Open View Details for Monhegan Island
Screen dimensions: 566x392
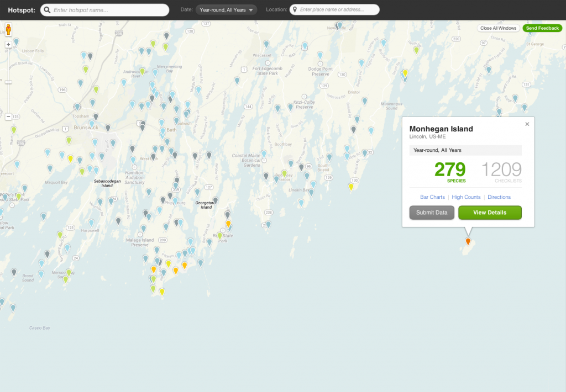pos(490,212)
